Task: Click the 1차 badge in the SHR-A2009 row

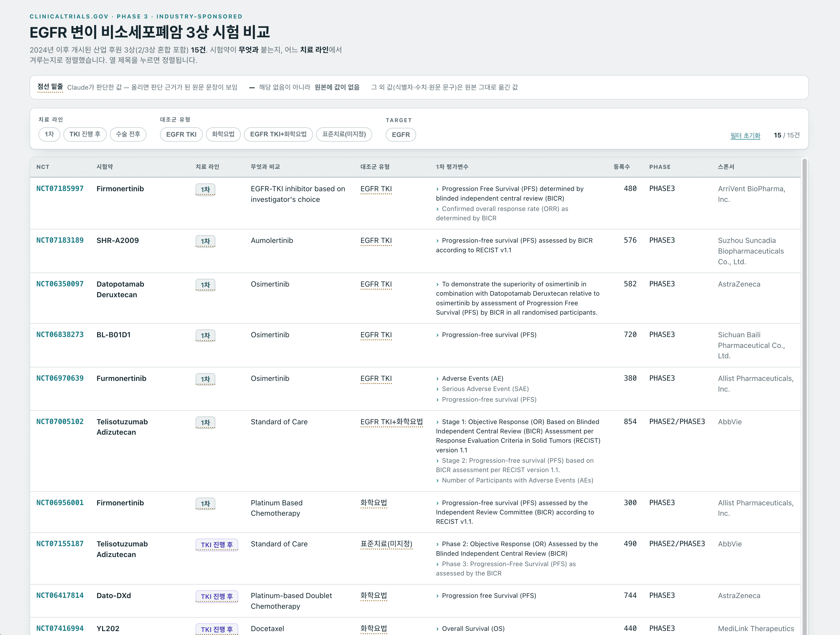Action: (x=205, y=241)
